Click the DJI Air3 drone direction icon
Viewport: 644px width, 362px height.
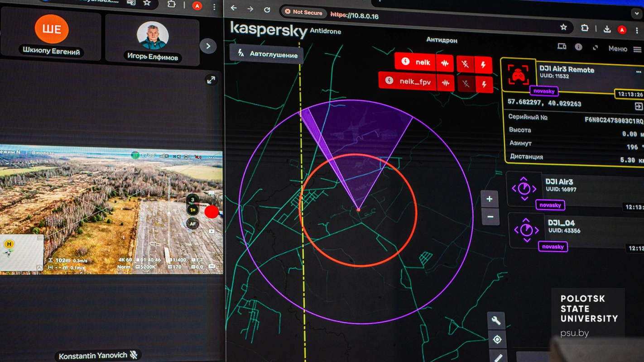(x=524, y=188)
